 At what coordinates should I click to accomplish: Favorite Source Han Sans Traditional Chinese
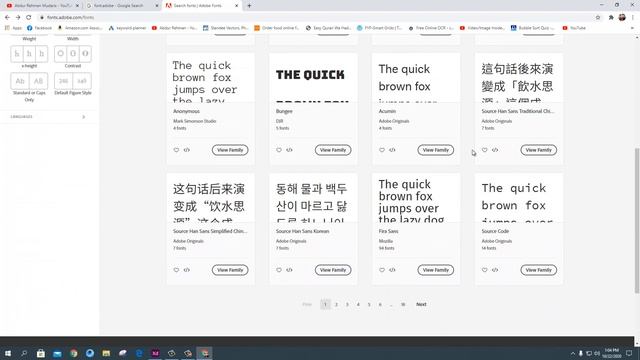point(484,150)
